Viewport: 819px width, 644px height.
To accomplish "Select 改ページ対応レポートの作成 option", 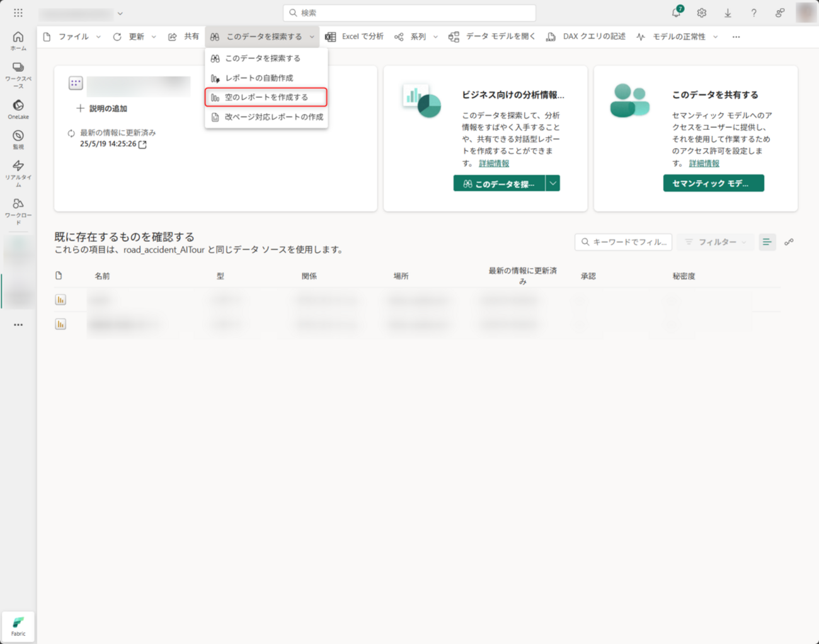I will 273,117.
